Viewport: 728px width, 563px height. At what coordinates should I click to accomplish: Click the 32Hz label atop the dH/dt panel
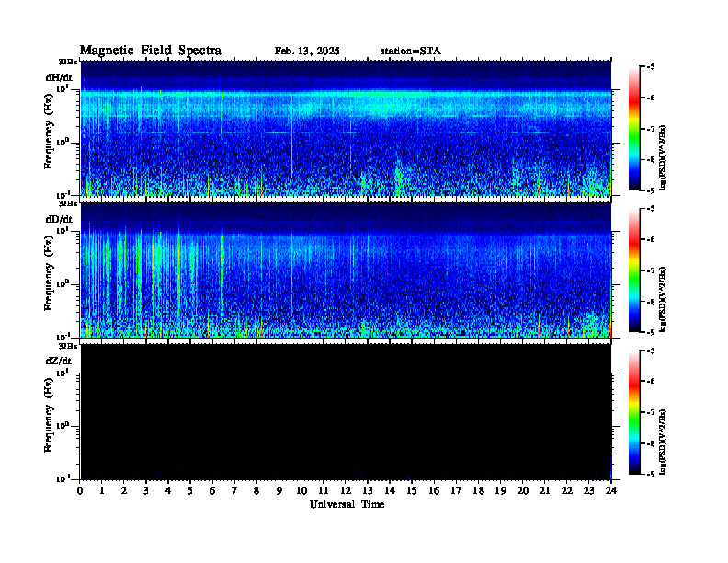pos(68,62)
